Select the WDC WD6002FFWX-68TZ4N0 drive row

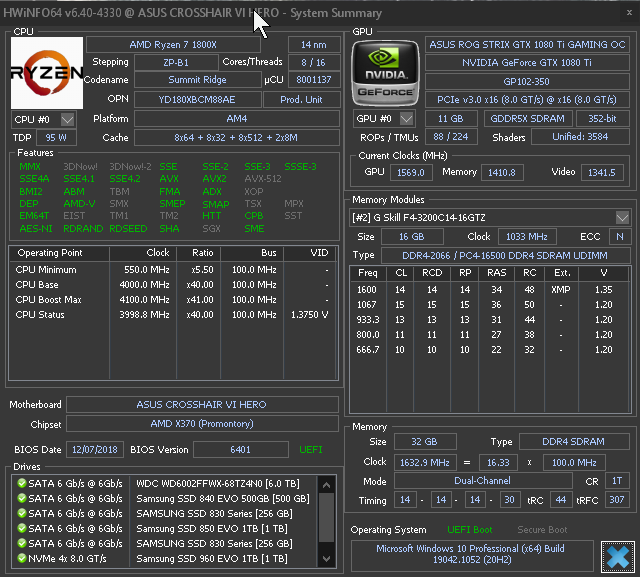(165, 484)
